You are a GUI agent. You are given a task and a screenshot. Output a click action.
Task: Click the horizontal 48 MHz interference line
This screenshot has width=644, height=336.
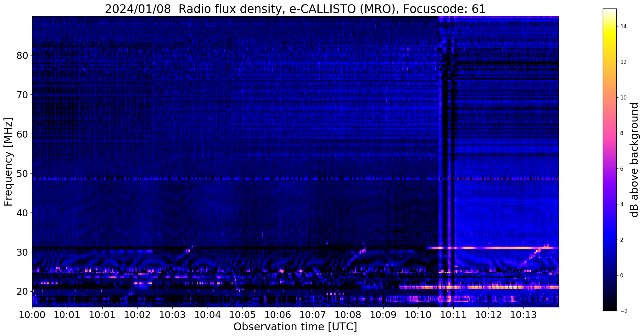pos(295,179)
